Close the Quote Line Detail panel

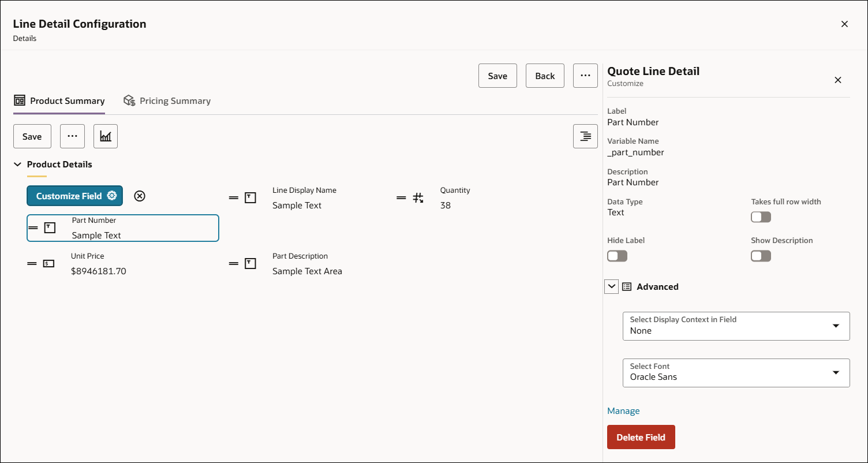(x=838, y=80)
